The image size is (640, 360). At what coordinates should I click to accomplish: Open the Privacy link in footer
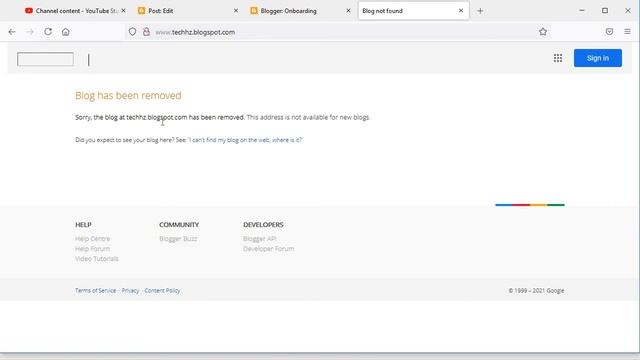pyautogui.click(x=131, y=291)
